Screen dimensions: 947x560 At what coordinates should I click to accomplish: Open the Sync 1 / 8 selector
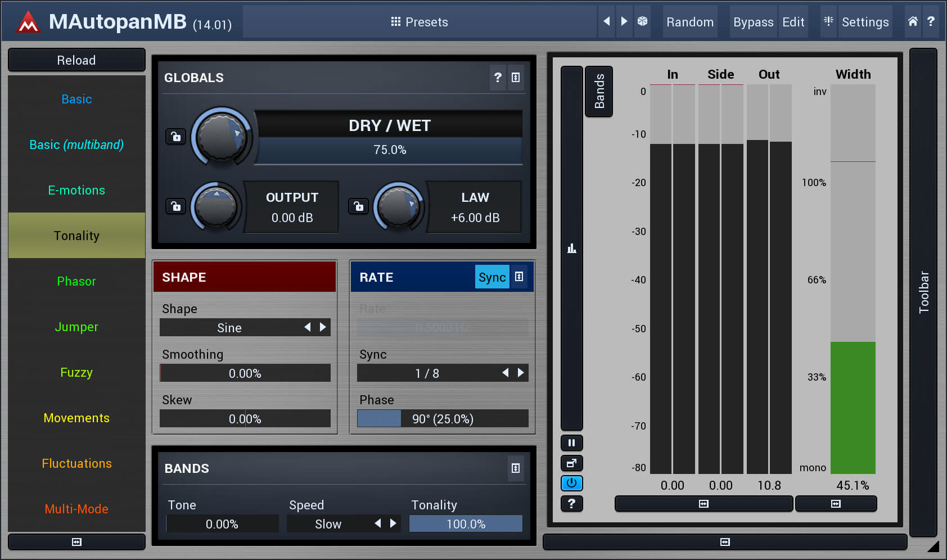(x=443, y=373)
